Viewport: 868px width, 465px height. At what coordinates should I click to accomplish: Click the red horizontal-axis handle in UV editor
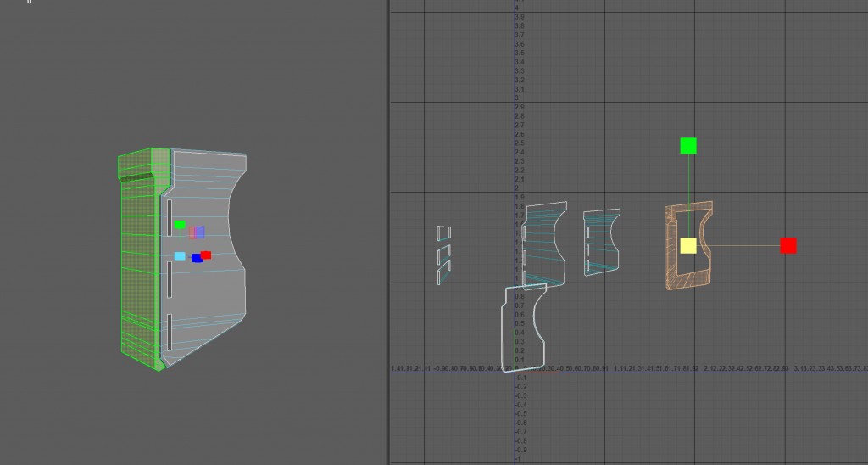[788, 245]
